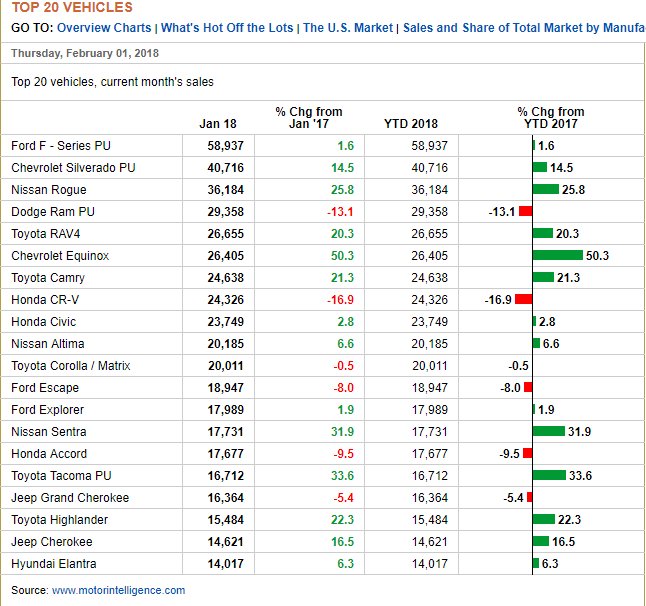Select the Toyota Highlander vehicle name

(x=59, y=520)
